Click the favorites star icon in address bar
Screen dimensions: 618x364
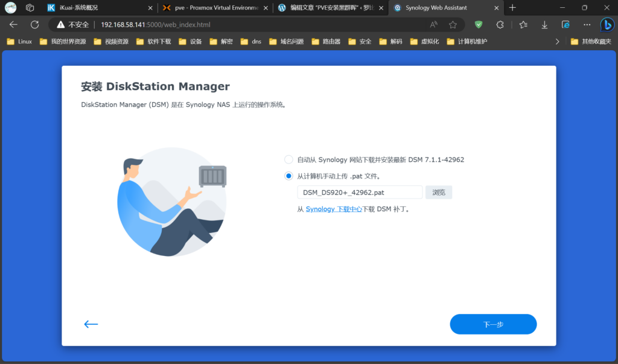click(x=453, y=25)
